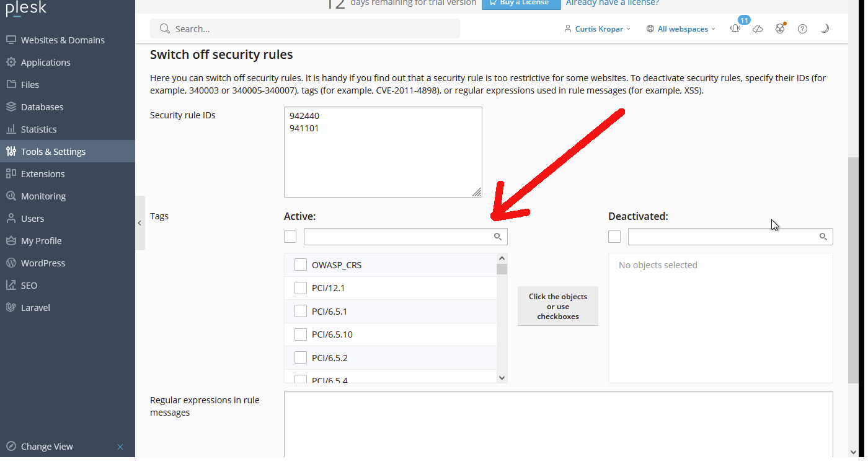868x472 pixels.
Task: Collapse the left sidebar with arrow handle
Action: tap(140, 223)
